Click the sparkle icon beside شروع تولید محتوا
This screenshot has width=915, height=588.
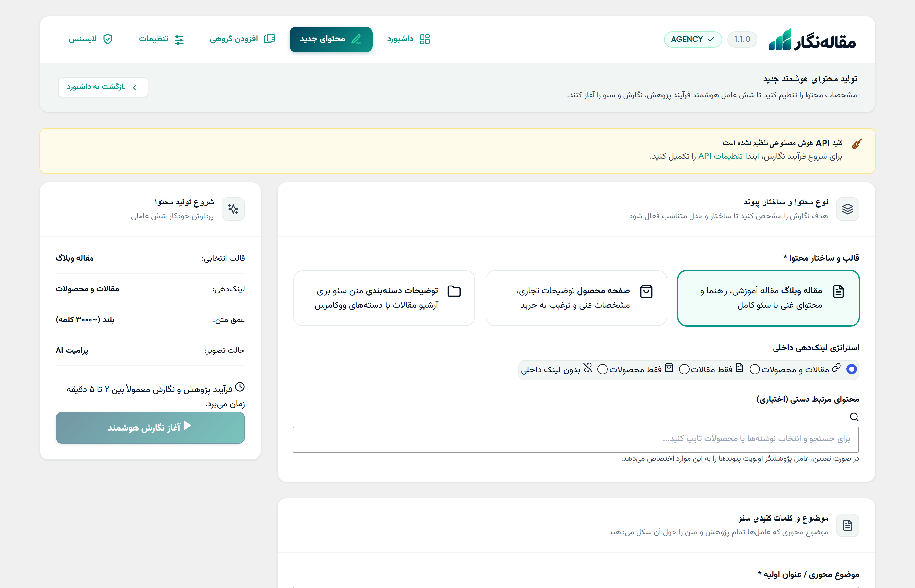(x=233, y=209)
